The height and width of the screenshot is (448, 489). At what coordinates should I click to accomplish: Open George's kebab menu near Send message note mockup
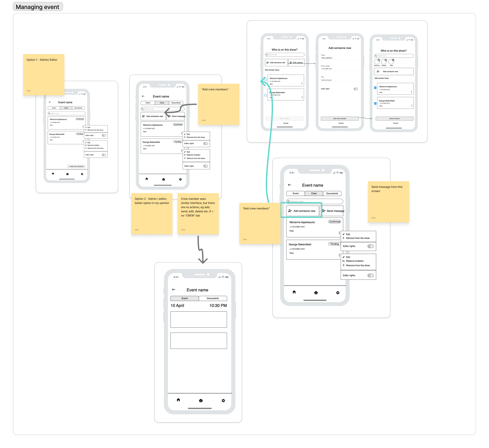click(339, 255)
